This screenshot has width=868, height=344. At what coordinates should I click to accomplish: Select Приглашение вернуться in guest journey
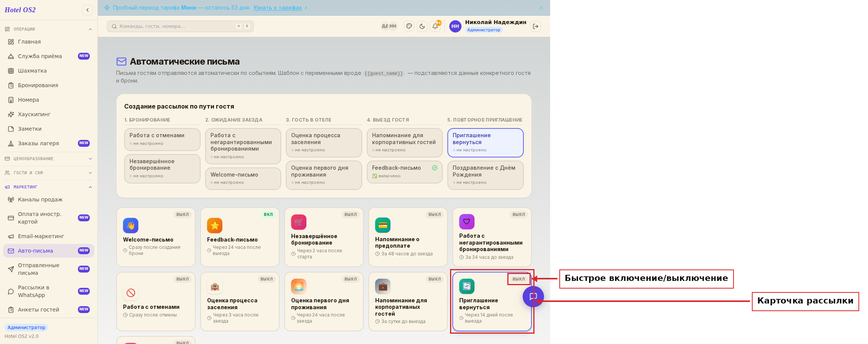tap(485, 143)
